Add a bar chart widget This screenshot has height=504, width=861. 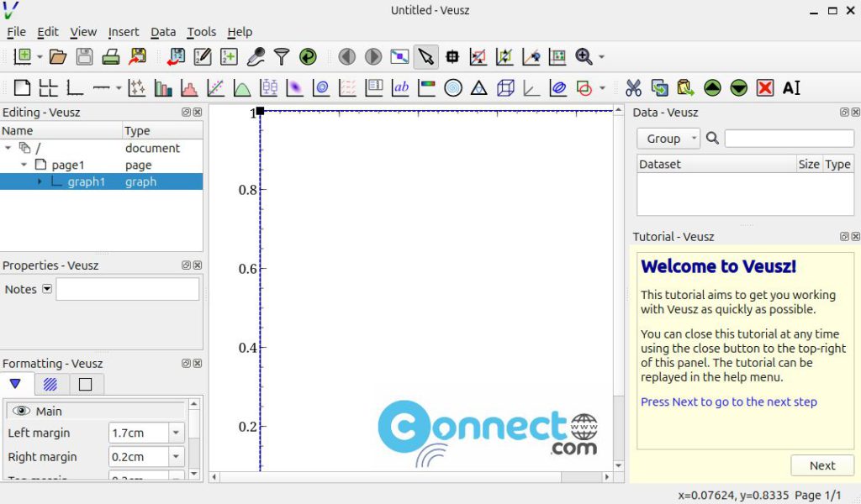163,88
